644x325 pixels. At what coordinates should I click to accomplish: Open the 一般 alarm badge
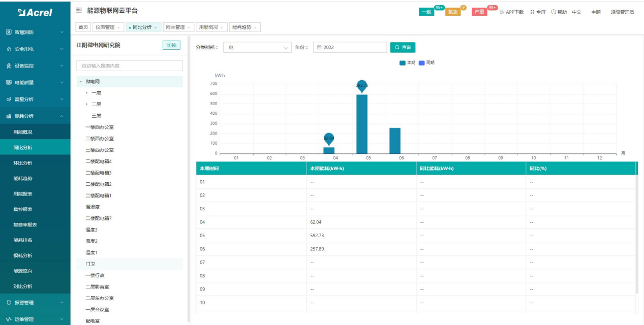[426, 12]
